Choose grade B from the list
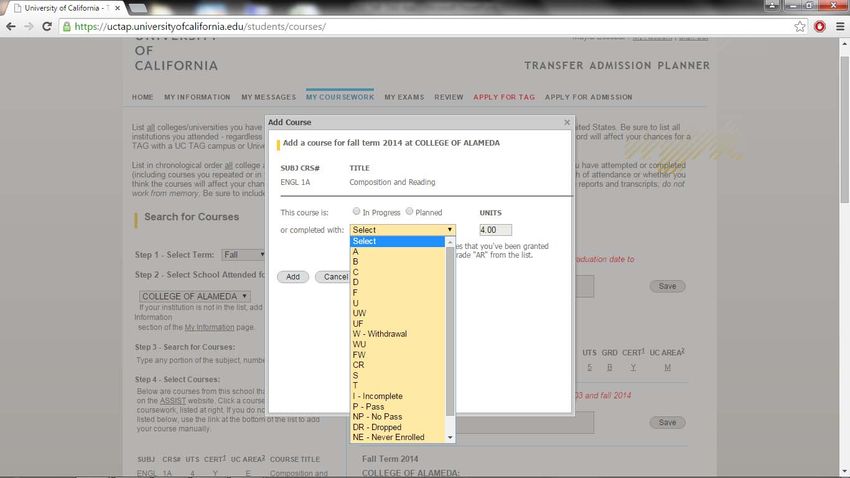This screenshot has height=478, width=850. pyautogui.click(x=397, y=262)
